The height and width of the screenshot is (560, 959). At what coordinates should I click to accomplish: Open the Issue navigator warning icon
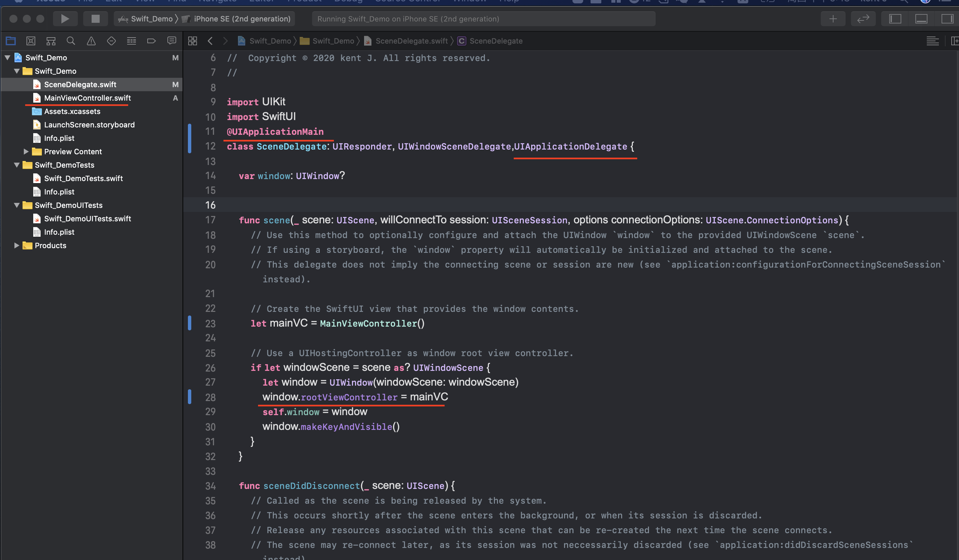click(91, 41)
